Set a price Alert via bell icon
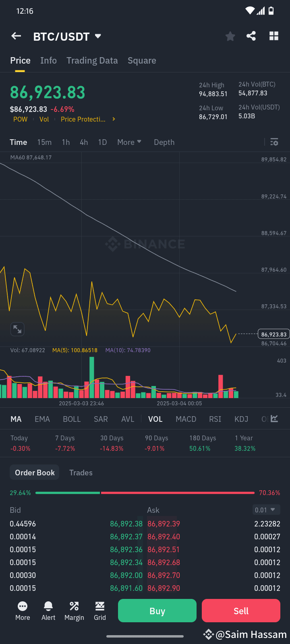The image size is (290, 644). point(48,610)
